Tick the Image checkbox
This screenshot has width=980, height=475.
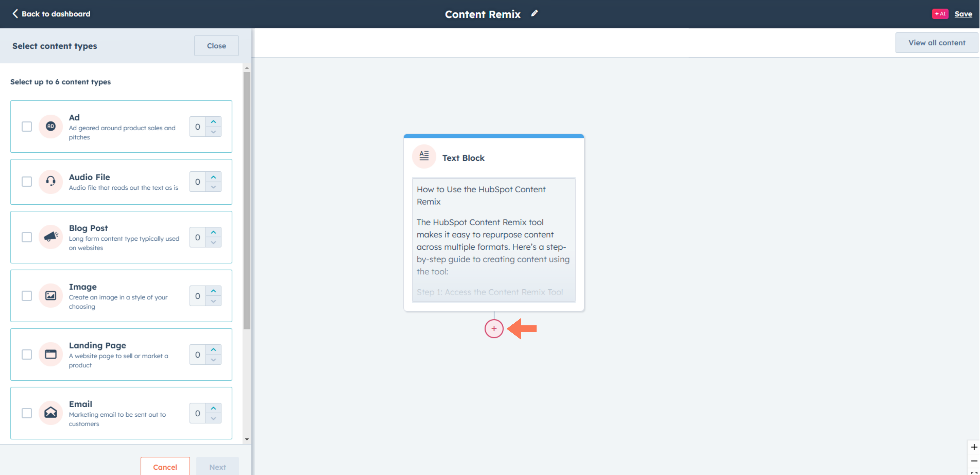pyautogui.click(x=27, y=296)
